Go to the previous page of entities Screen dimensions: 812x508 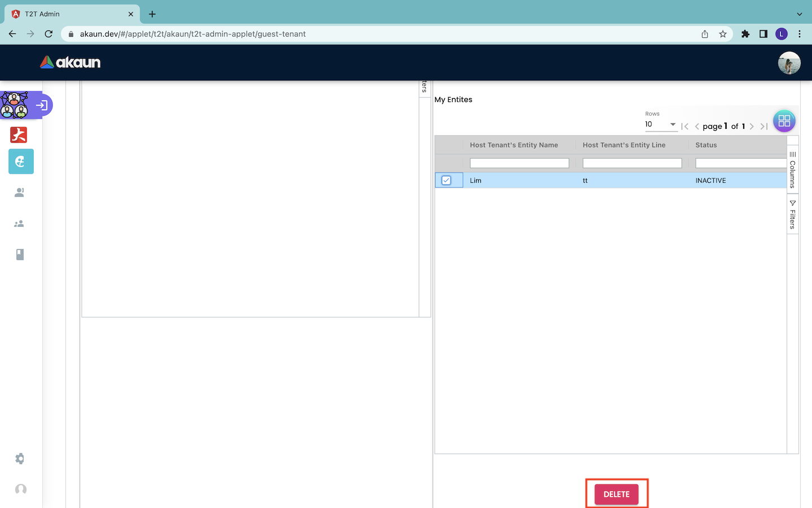(697, 126)
